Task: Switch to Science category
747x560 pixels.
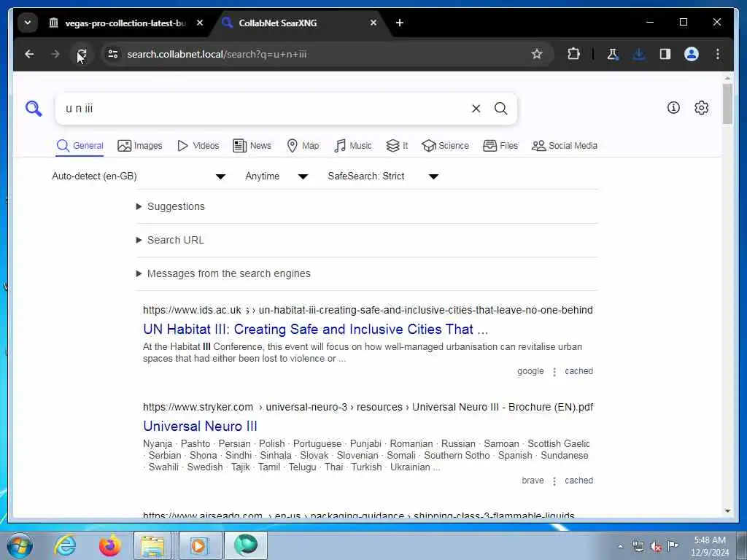Action: coord(446,146)
